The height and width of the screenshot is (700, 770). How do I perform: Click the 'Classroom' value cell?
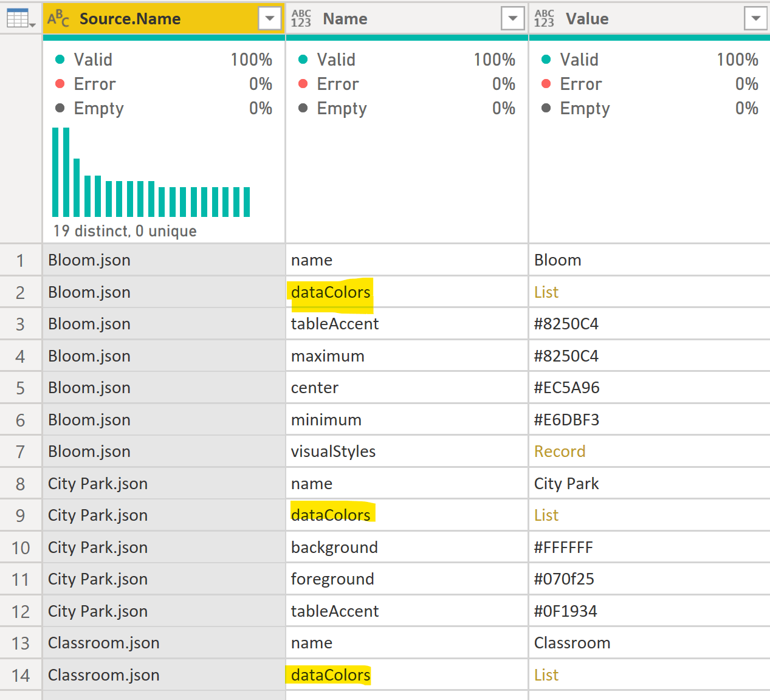coord(650,643)
